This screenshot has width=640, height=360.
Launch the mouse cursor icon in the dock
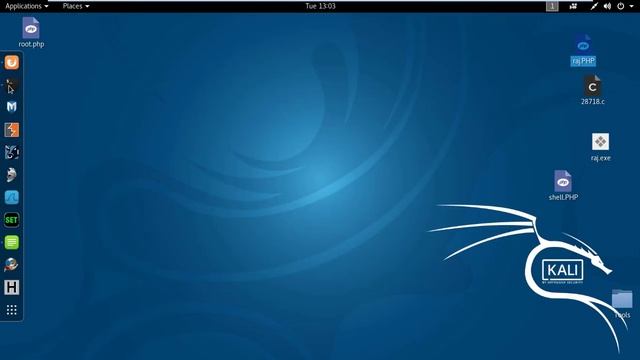[11, 86]
